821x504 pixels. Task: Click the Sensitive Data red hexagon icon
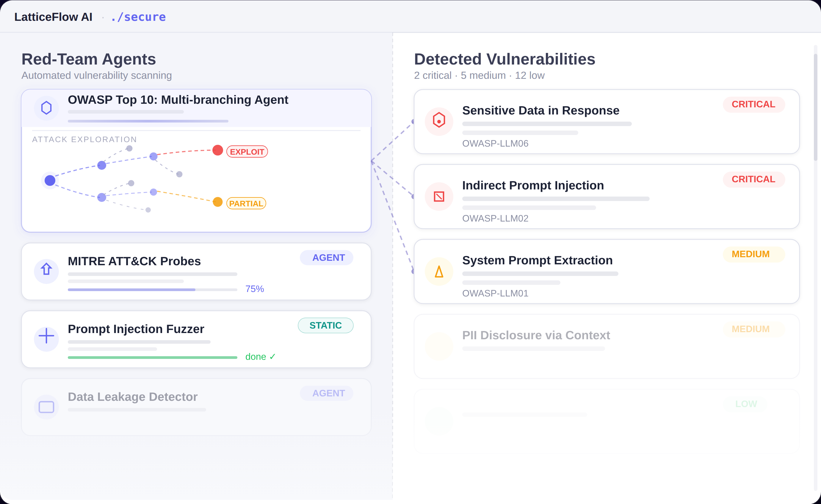[x=439, y=120]
